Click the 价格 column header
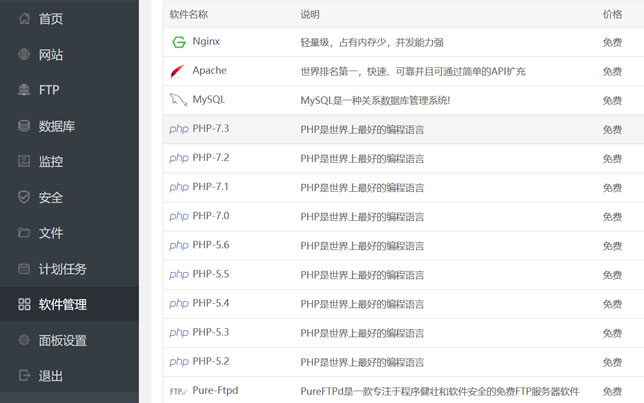644x403 pixels. 612,14
